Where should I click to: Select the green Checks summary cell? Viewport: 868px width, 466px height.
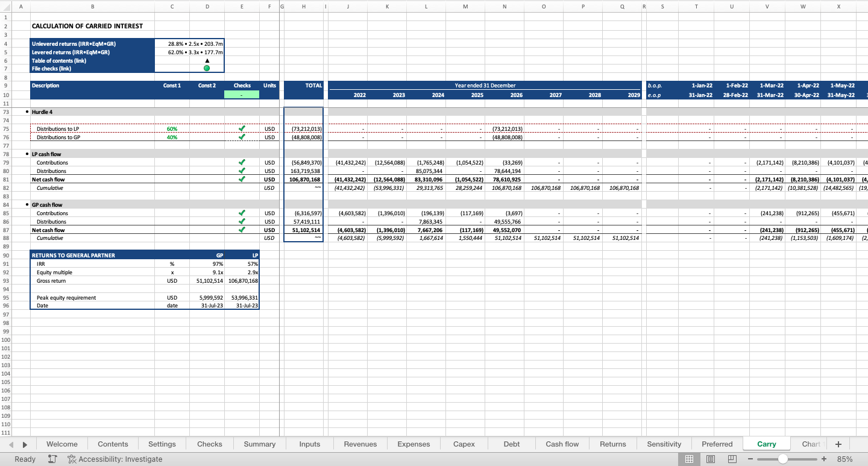click(x=242, y=95)
